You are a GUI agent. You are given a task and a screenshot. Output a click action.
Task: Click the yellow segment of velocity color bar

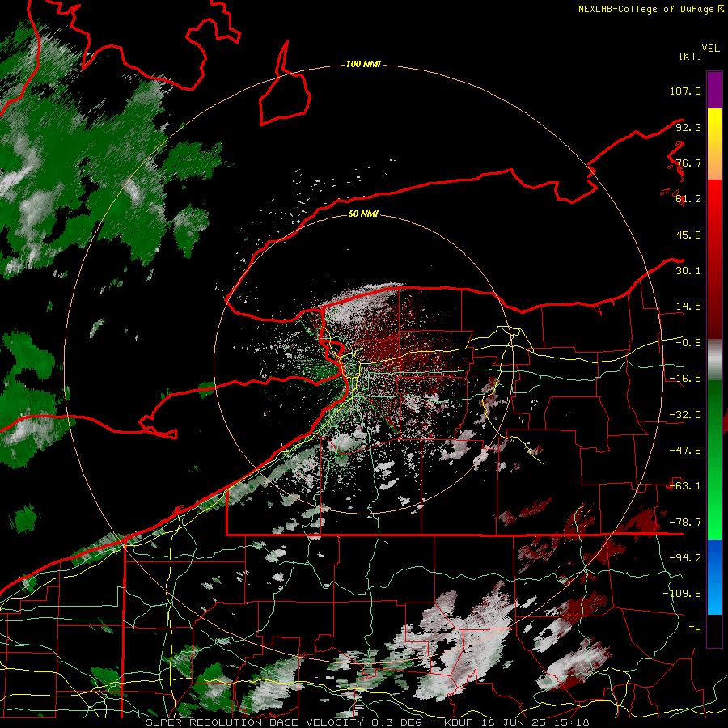coord(714,144)
